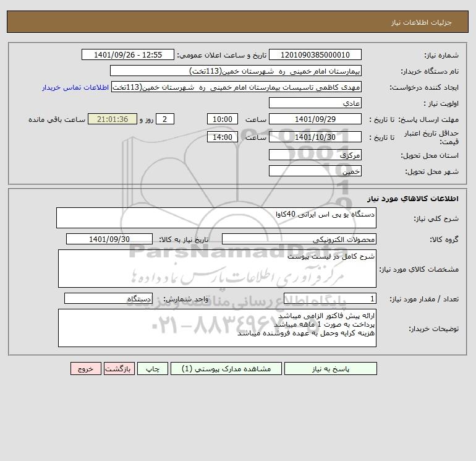This screenshot has height=461, width=476.
Task: Click the مهلت ارسال پاسخ label
Action: tap(428, 119)
